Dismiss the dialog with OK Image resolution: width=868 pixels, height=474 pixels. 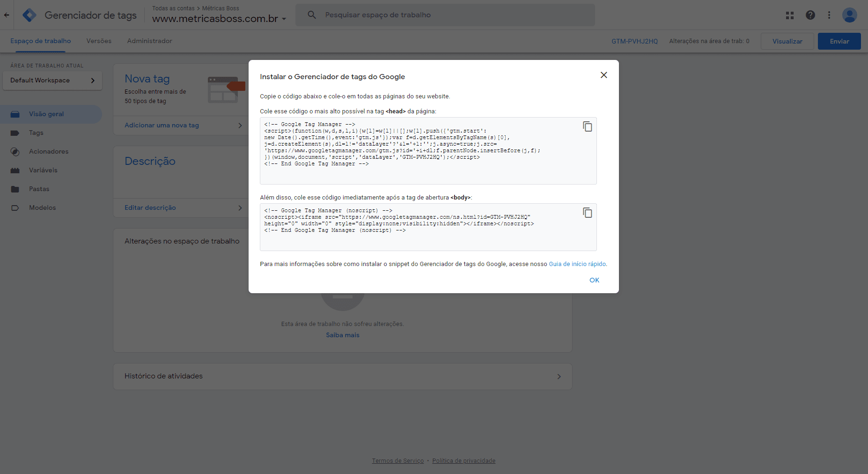tap(594, 280)
